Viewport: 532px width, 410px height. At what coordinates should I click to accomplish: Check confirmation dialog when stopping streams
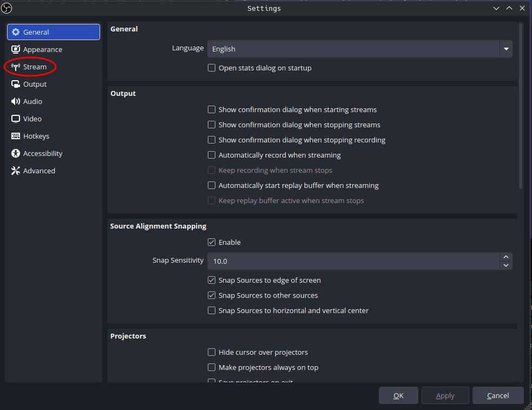coord(212,125)
